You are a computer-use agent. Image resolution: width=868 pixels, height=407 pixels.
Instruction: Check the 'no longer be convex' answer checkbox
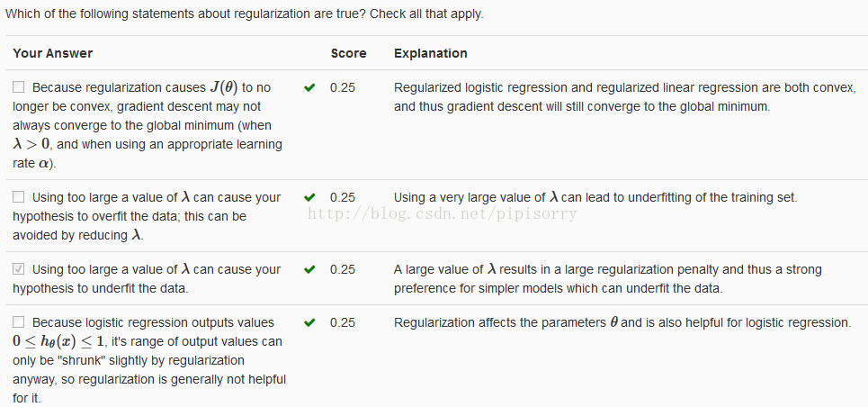[19, 88]
